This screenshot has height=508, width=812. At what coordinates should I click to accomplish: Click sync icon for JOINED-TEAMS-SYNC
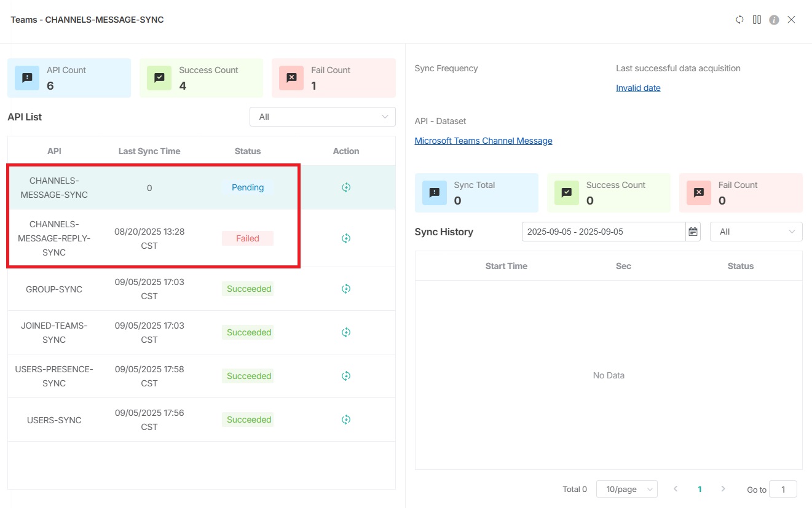coord(346,332)
